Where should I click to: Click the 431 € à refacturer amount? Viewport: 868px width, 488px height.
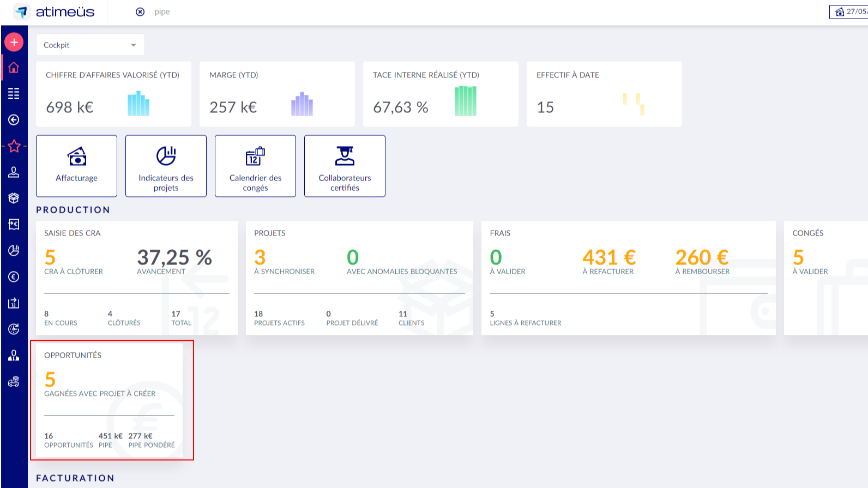[x=608, y=257]
